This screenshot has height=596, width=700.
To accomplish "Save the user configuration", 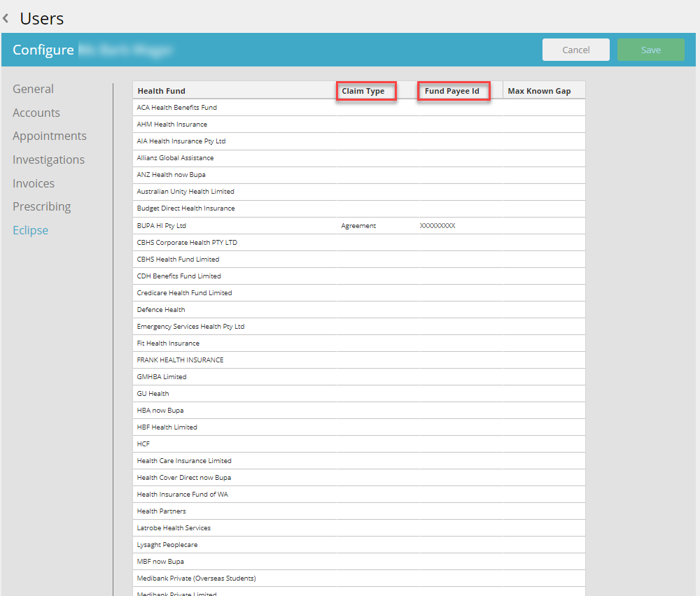I will [x=651, y=50].
